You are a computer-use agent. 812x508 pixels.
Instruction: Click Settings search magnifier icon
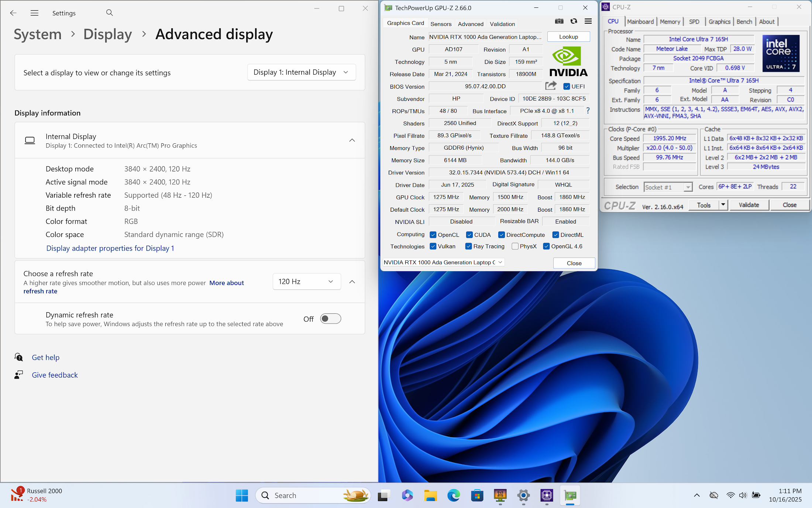pos(109,13)
